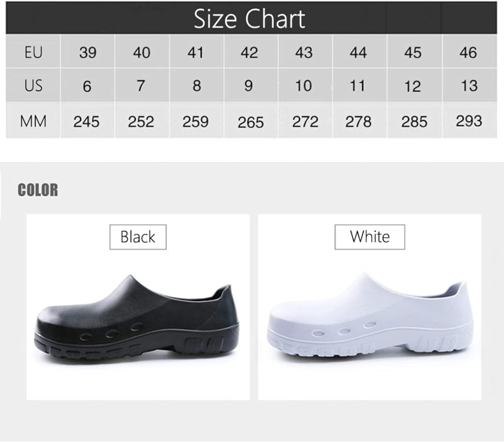
Task: Select EU size 44 cell
Action: pyautogui.click(x=360, y=52)
